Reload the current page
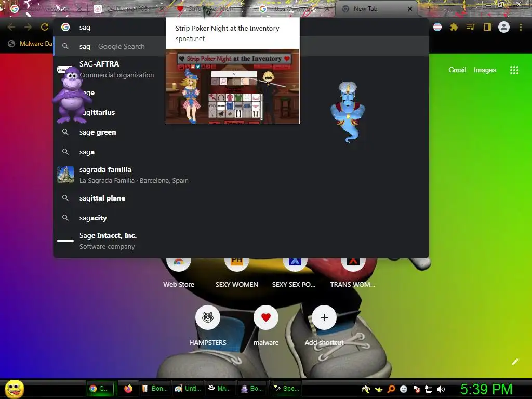The width and height of the screenshot is (532, 399). [x=45, y=27]
